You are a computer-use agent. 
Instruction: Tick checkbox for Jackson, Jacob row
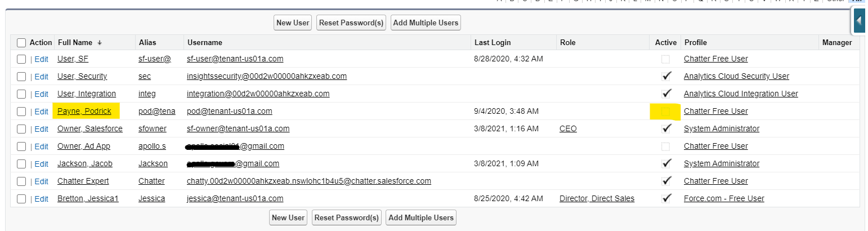[x=21, y=164]
